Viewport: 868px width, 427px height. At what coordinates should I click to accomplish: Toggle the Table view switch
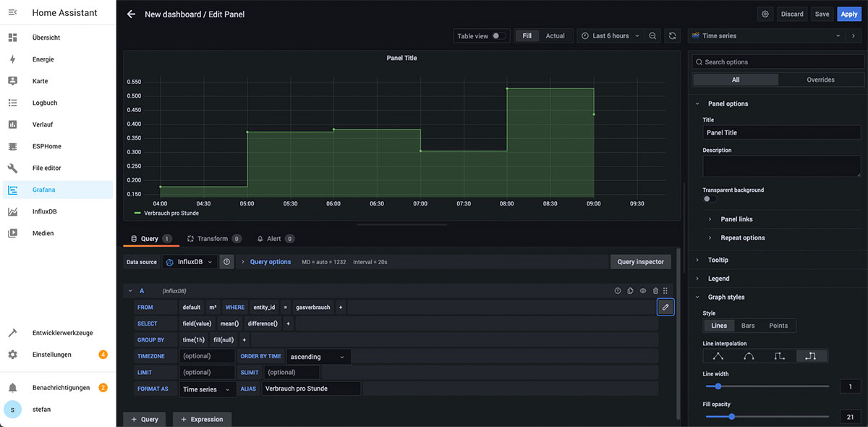(x=499, y=36)
